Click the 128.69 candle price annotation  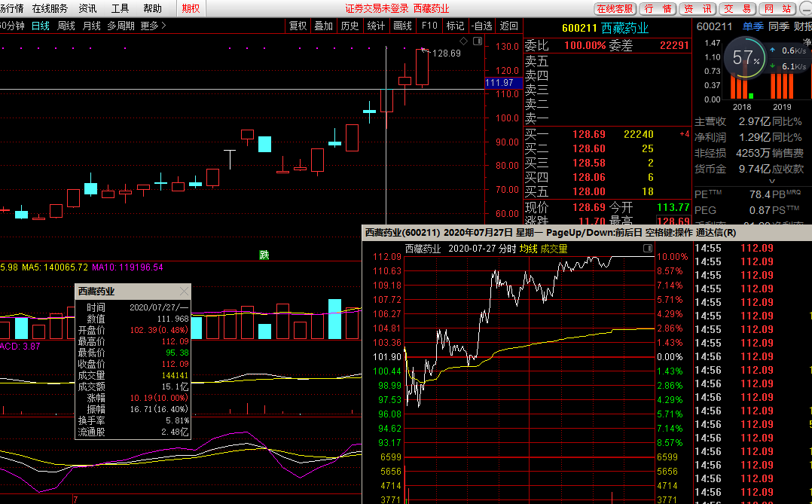(447, 53)
